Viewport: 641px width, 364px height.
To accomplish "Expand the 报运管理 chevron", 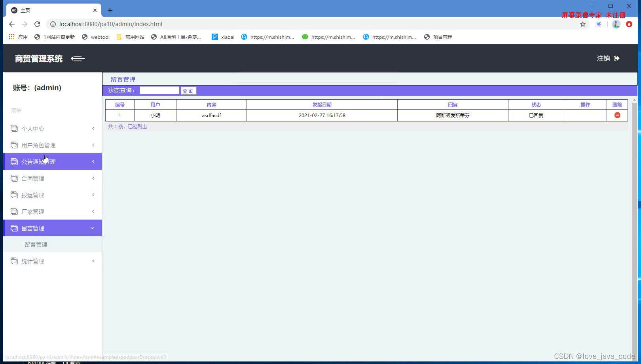I will [x=93, y=195].
